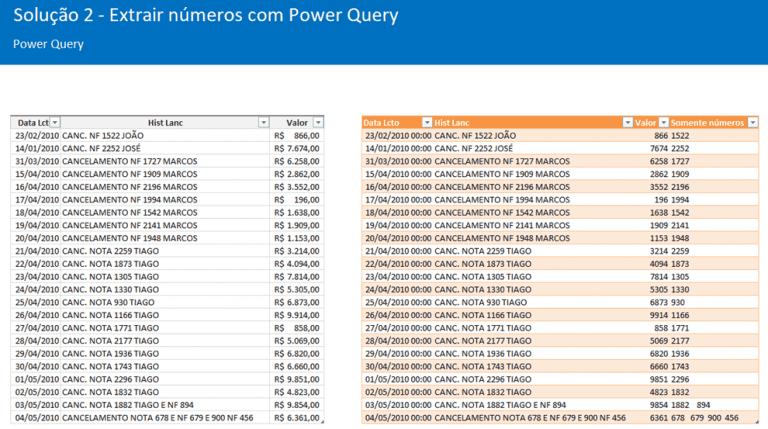Select cell CANC. NF 1522 JOÃO in left table
768x429 pixels.
tap(165, 136)
